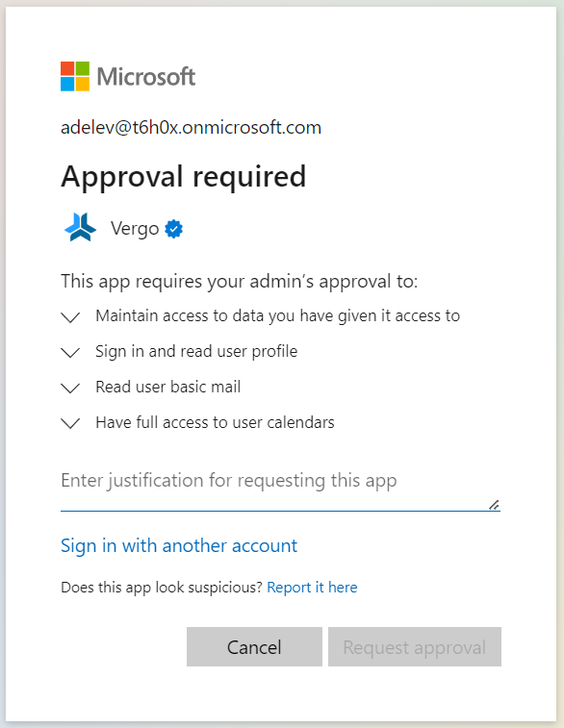Click the adelev account email address
Screen dimensions: 564x728
[191, 127]
